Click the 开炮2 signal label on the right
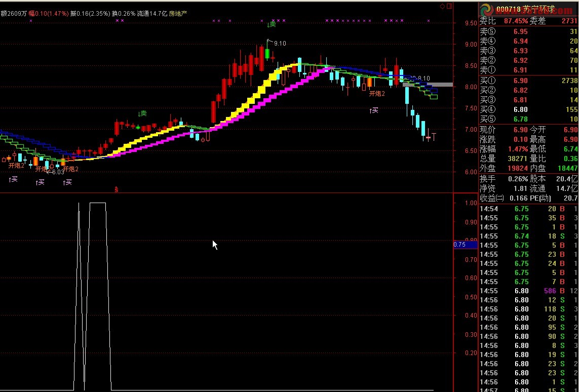This screenshot has width=579, height=392. [376, 94]
